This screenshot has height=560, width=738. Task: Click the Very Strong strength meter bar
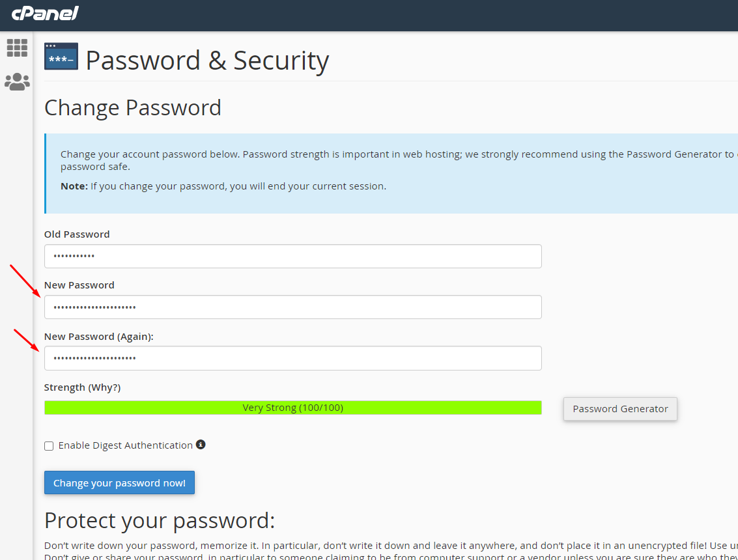(292, 408)
